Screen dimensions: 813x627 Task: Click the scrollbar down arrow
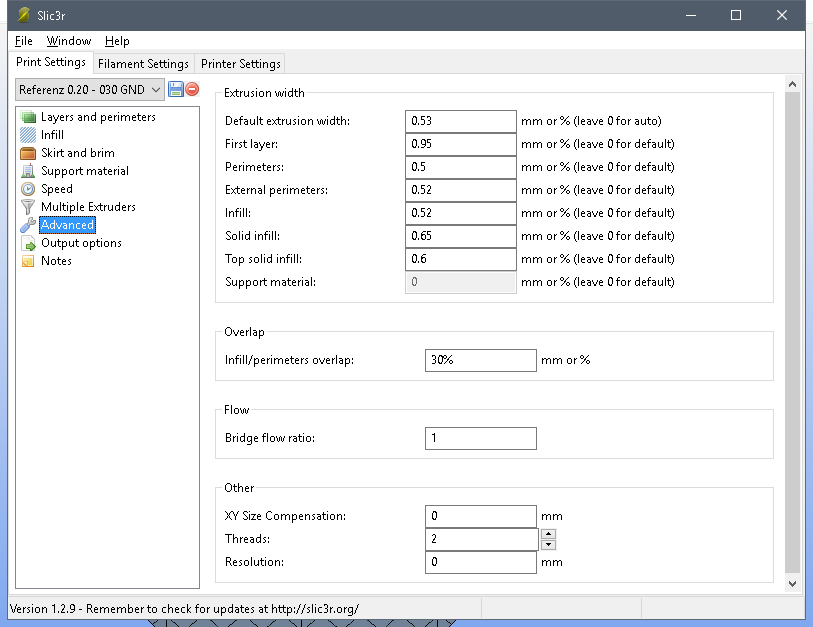794,583
